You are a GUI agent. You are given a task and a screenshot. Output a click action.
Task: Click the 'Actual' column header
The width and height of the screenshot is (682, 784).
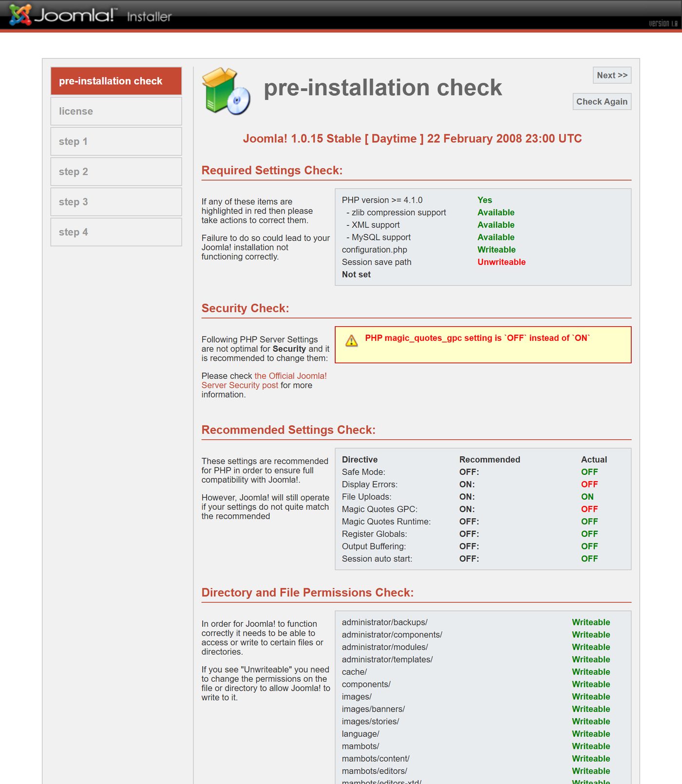click(x=594, y=460)
